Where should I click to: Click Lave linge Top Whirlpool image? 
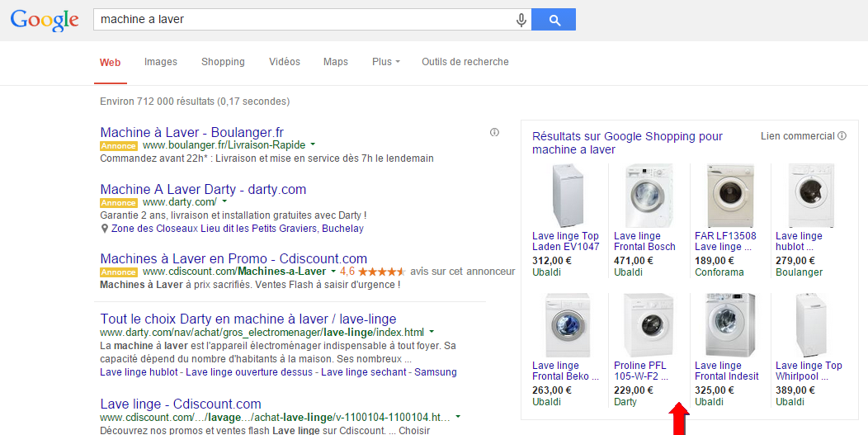tap(811, 325)
